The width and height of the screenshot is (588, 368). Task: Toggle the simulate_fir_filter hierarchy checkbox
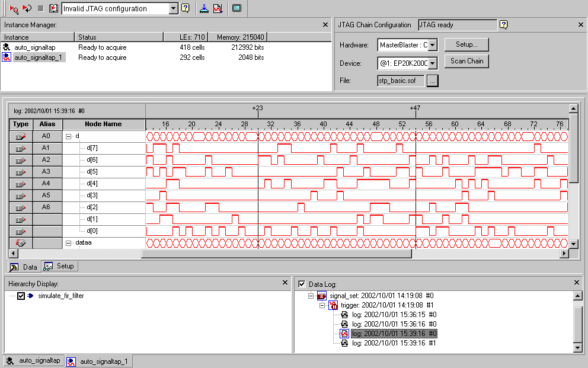click(21, 296)
